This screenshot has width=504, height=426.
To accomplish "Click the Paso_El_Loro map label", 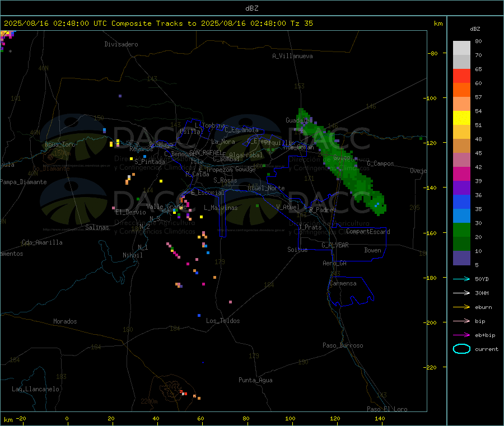I will click(x=387, y=409).
